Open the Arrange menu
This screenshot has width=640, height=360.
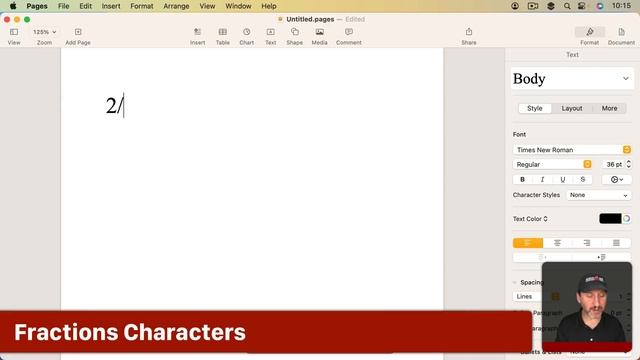point(176,6)
